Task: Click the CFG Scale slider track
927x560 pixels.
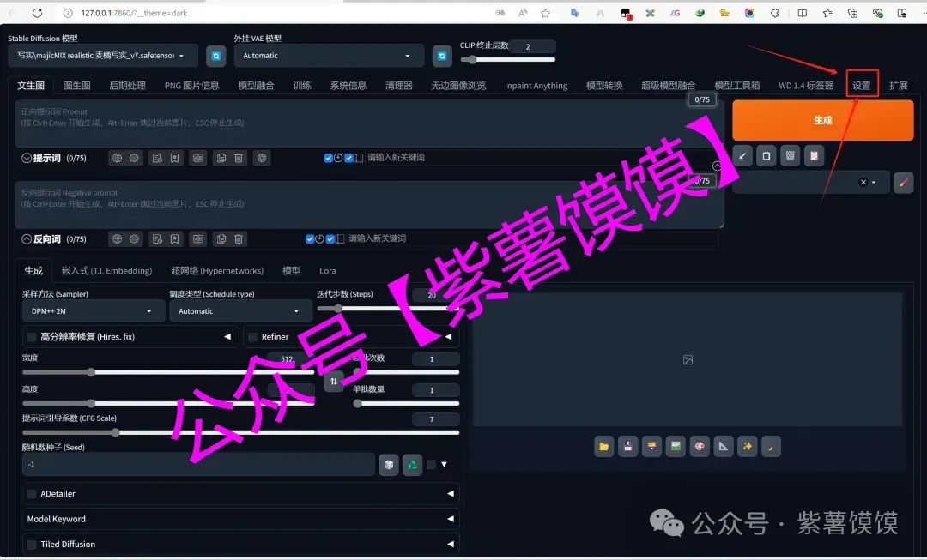Action: click(x=240, y=432)
